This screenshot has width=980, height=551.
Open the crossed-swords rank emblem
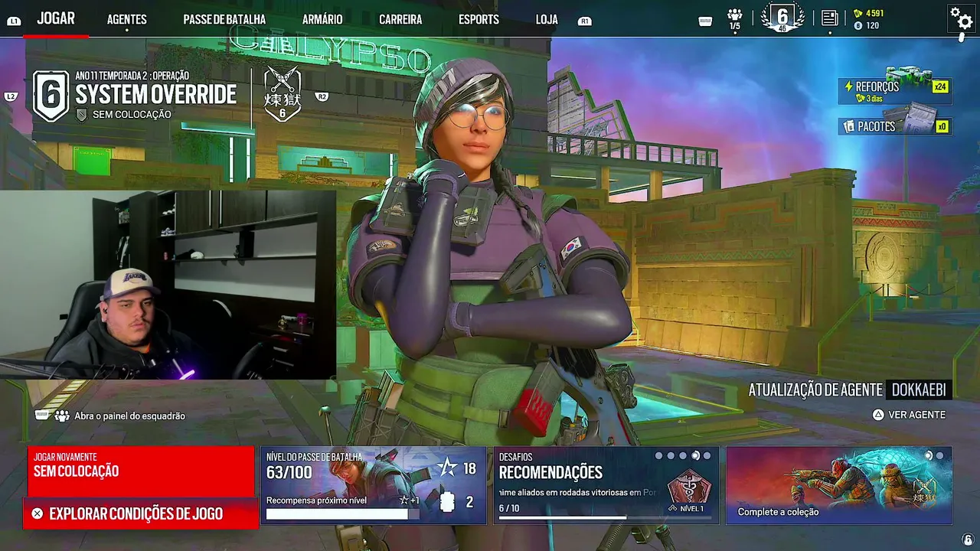tap(283, 95)
